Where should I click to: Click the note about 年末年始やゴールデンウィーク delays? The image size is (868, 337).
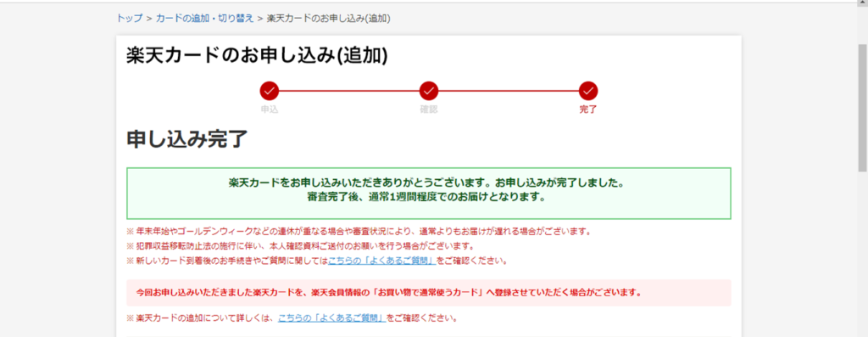point(359,231)
